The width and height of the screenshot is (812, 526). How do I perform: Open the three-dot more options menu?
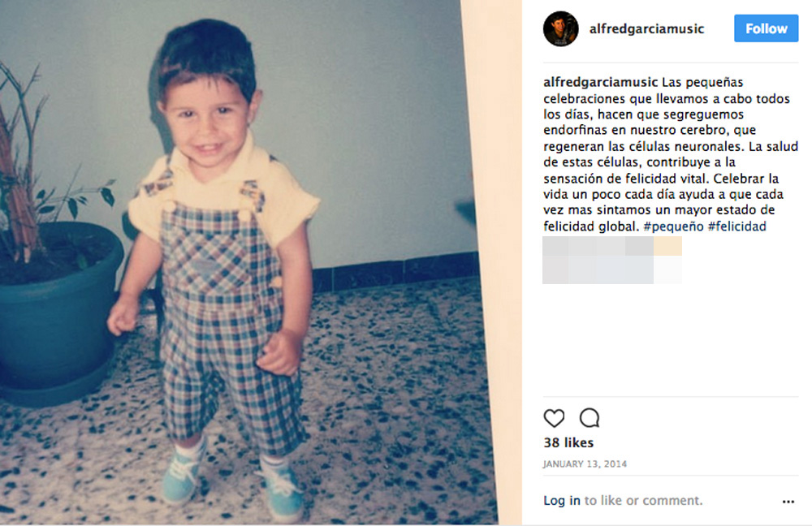pyautogui.click(x=788, y=501)
